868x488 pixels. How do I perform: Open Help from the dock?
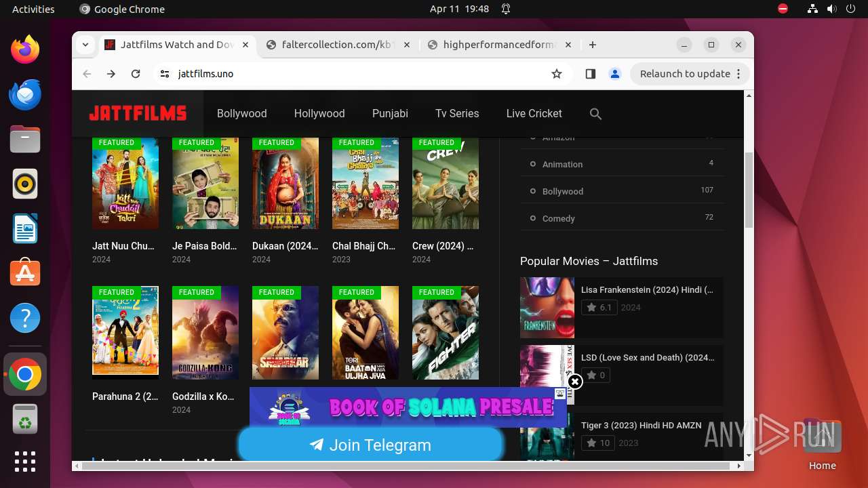click(25, 318)
